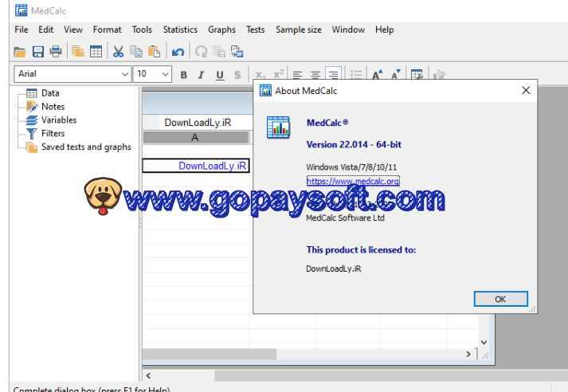Align text to the left
This screenshot has height=392, width=568.
pos(297,75)
